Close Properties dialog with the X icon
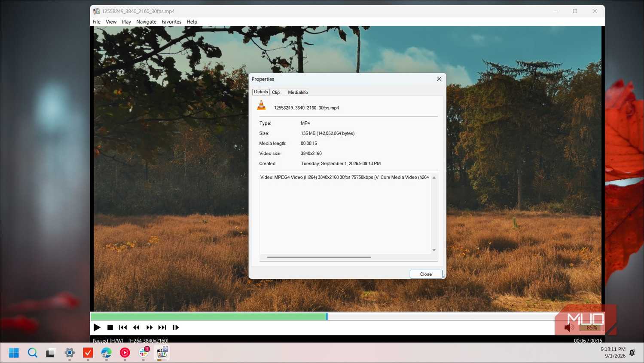 tap(439, 79)
